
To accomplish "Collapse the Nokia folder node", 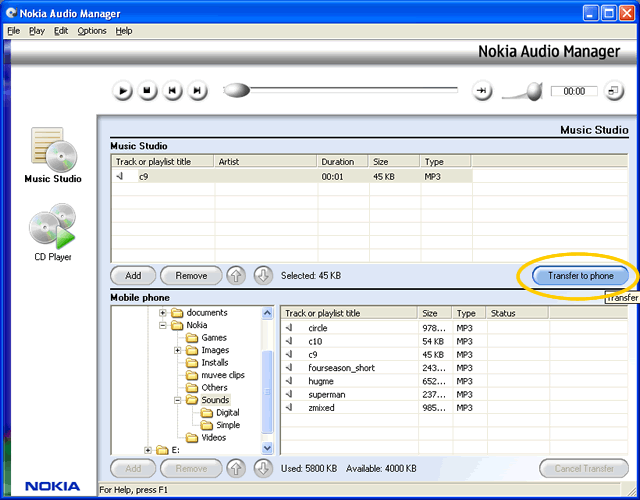I will point(163,325).
